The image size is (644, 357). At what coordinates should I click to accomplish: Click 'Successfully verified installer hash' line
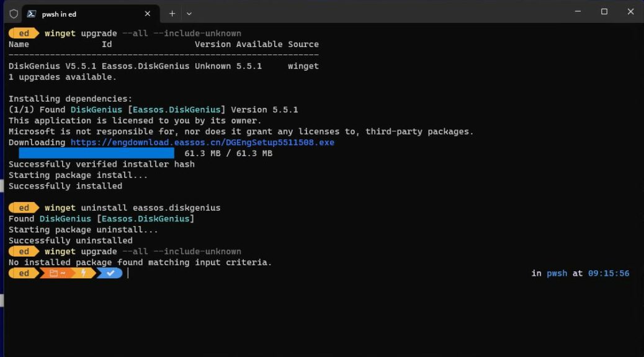tap(102, 164)
